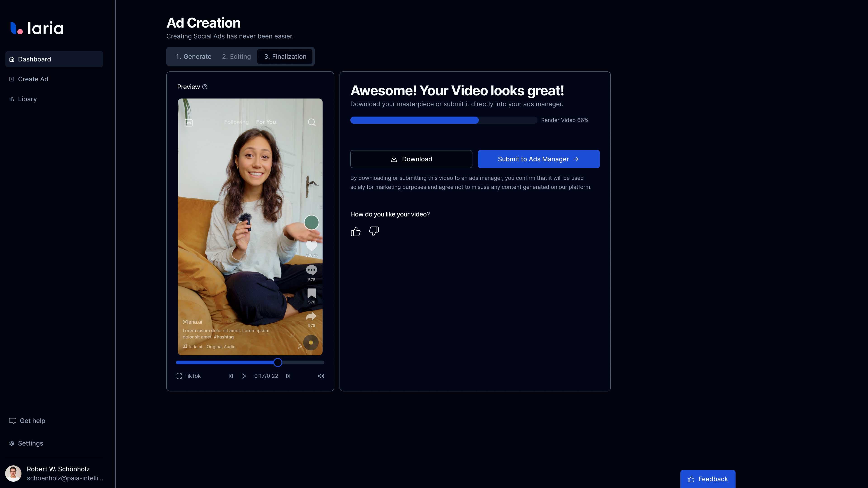Click the schoenholz@paia-intelli... email address
868x488 pixels.
tap(65, 478)
